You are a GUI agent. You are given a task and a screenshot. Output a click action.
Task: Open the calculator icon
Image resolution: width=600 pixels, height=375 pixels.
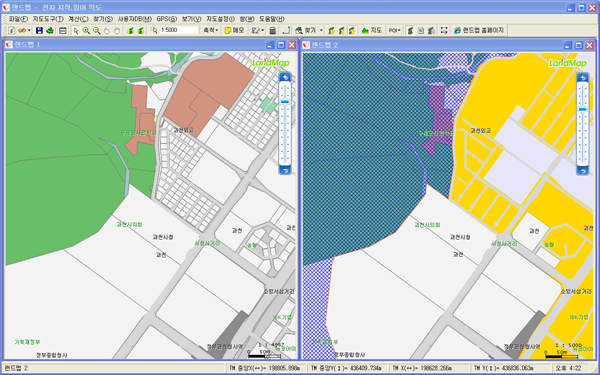(272, 30)
